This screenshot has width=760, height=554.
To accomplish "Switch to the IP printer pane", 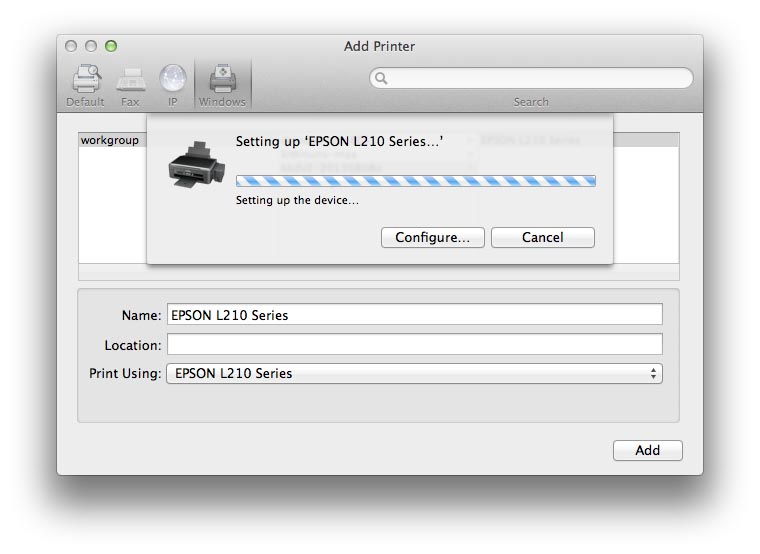I will [172, 82].
